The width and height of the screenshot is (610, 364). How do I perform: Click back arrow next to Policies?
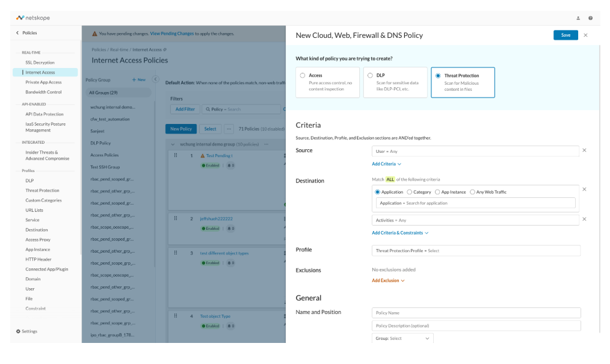click(17, 32)
